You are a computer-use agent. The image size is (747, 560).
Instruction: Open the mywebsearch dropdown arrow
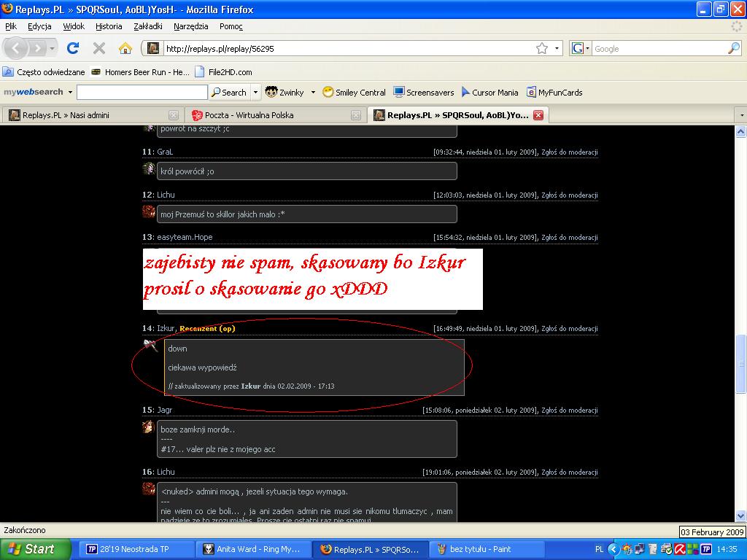coord(70,93)
